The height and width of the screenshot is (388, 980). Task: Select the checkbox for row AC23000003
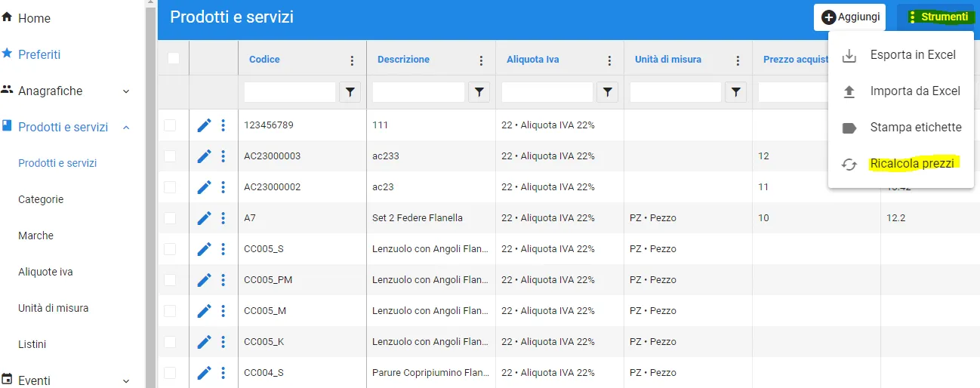[x=170, y=156]
